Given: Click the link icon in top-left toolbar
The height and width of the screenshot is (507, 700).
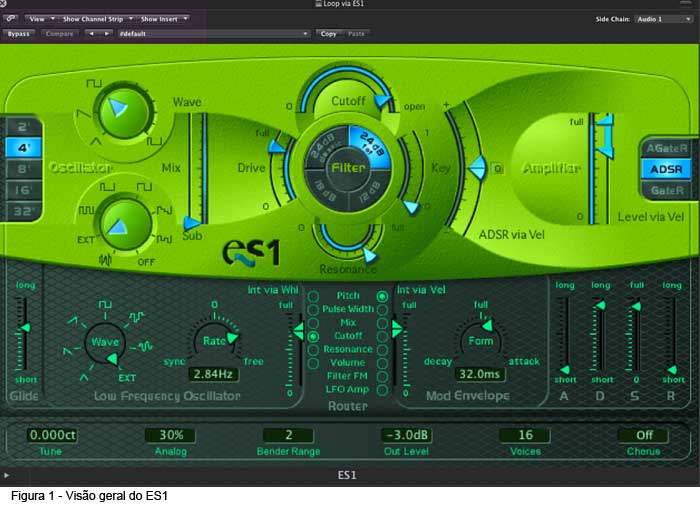Looking at the screenshot, I should click(x=12, y=18).
